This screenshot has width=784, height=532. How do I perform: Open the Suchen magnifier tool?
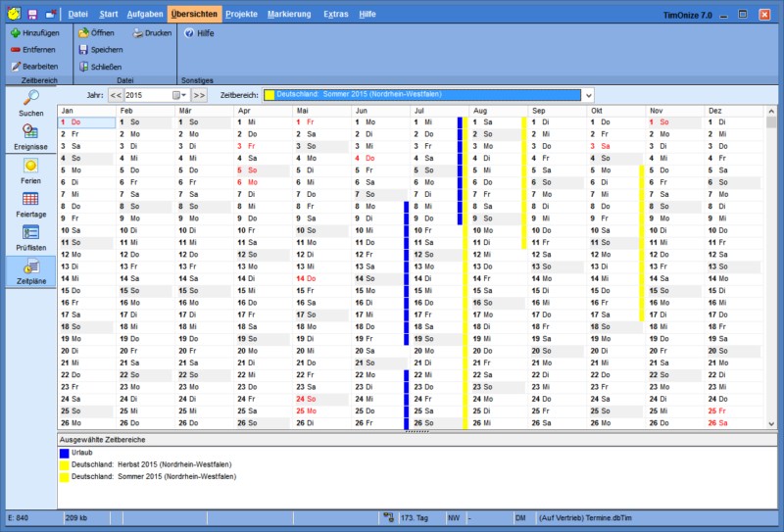point(29,103)
